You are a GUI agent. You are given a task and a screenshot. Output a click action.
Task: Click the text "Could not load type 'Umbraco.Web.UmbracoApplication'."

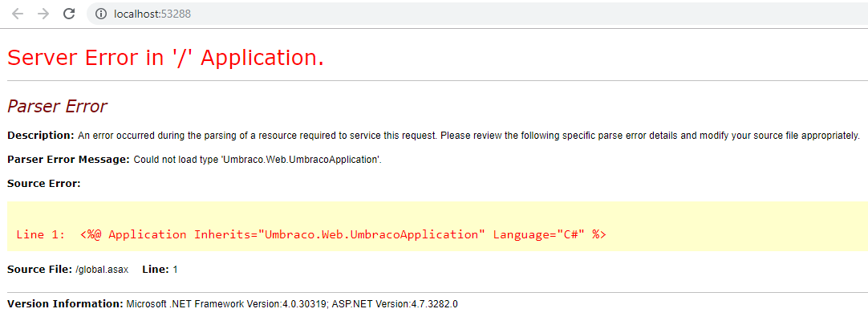[258, 160]
